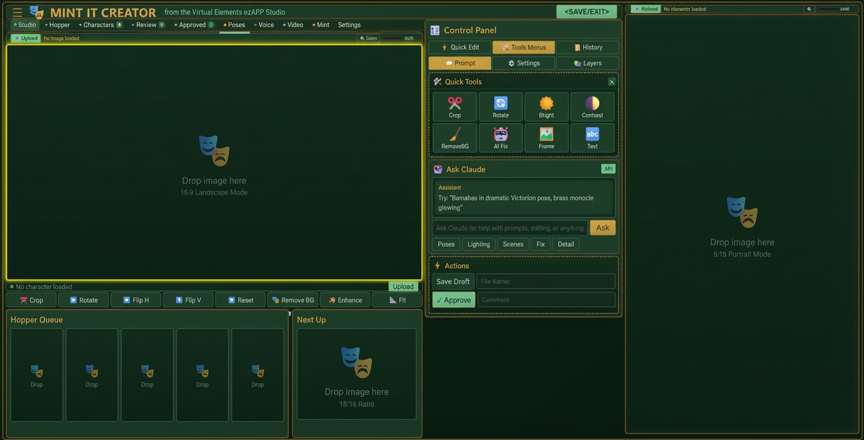Select the Prompt sub-tab

tap(460, 63)
